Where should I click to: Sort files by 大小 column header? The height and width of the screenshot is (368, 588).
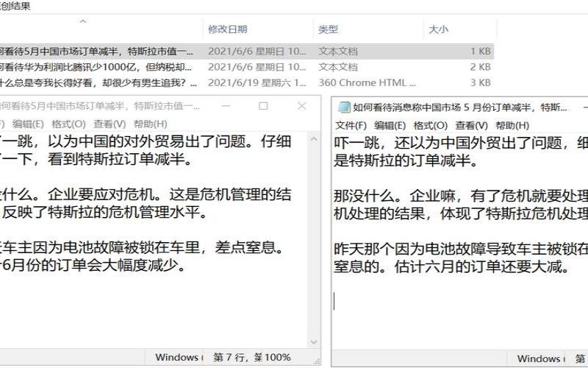point(438,29)
